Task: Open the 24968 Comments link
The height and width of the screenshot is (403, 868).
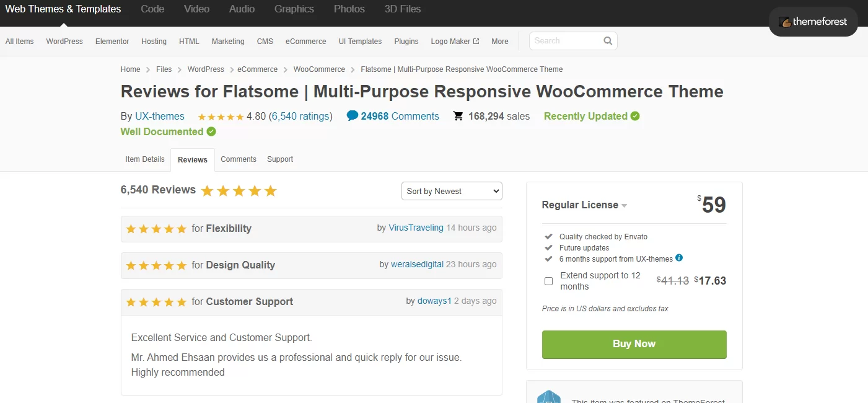Action: tap(400, 116)
